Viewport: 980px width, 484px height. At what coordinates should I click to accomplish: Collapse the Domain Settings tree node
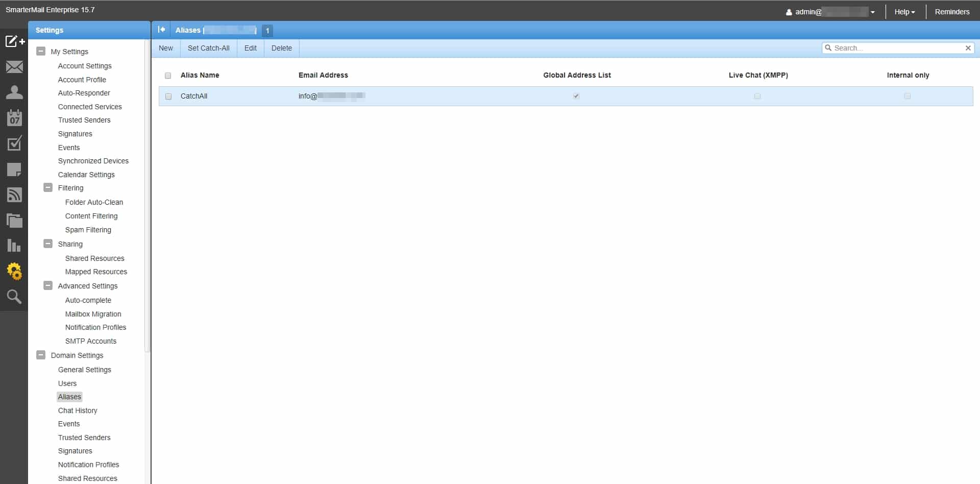tap(41, 355)
